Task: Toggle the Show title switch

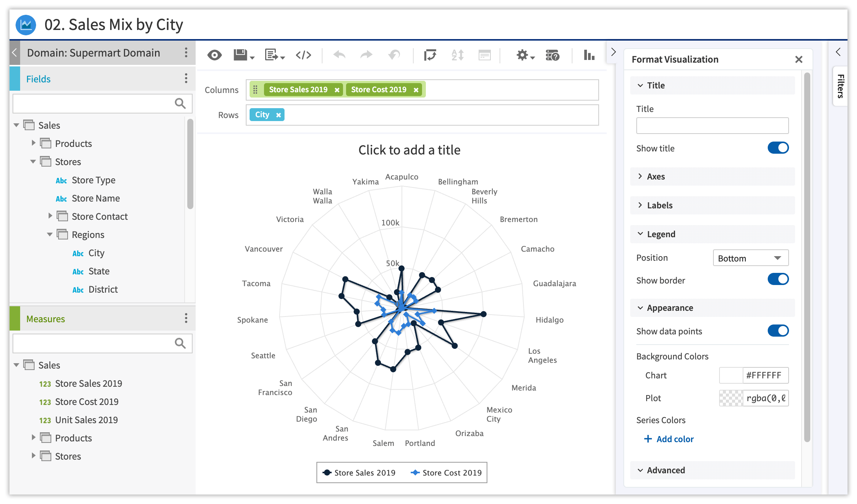Action: click(778, 148)
